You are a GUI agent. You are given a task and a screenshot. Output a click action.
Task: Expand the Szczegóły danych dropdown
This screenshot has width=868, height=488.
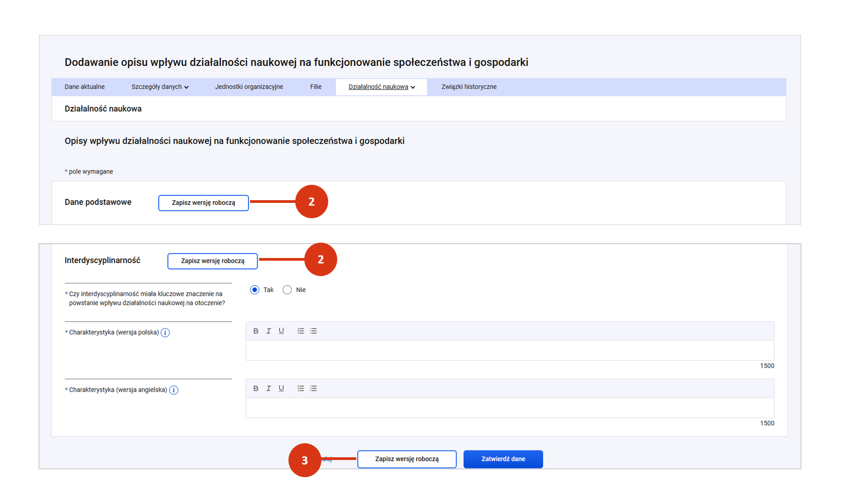point(160,87)
